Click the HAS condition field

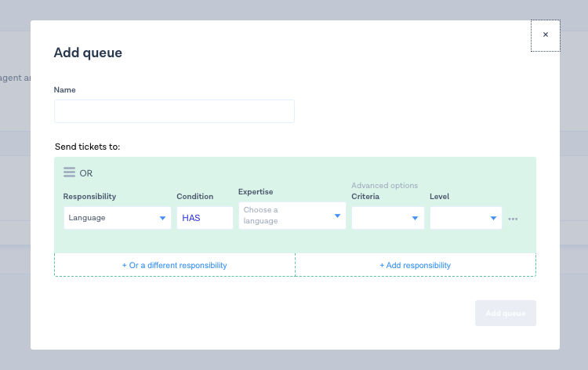(205, 218)
